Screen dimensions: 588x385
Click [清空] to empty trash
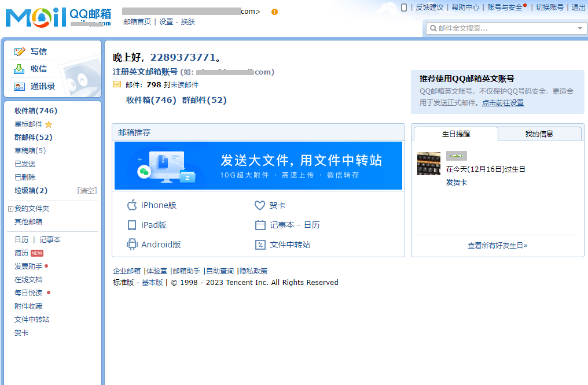coord(87,191)
